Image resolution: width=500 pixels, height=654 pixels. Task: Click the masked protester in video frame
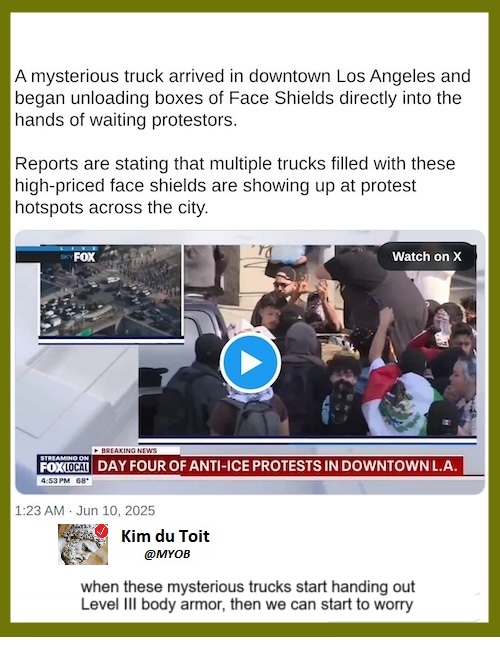(x=343, y=394)
